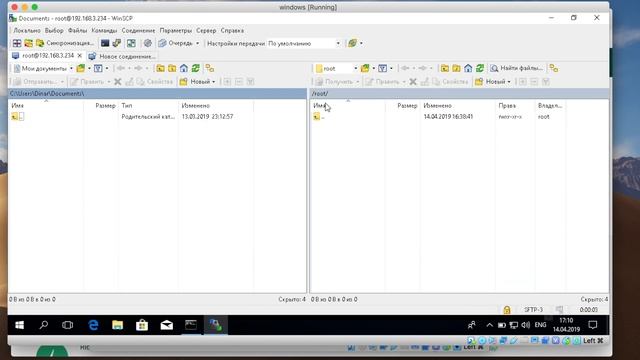The width and height of the screenshot is (640, 360).
Task: Click the local path C:\Users\Dinar\Documents\ bar
Action: (x=157, y=93)
